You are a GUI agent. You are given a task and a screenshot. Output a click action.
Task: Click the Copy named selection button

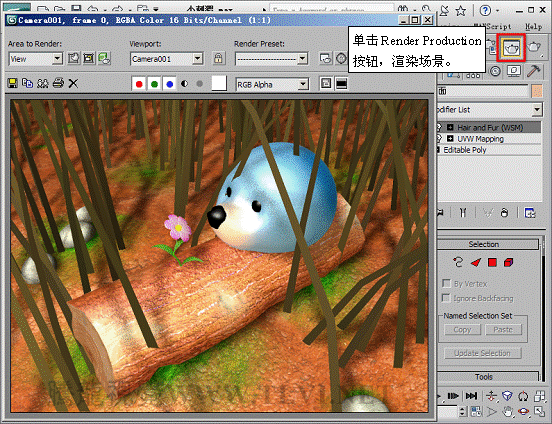click(462, 330)
